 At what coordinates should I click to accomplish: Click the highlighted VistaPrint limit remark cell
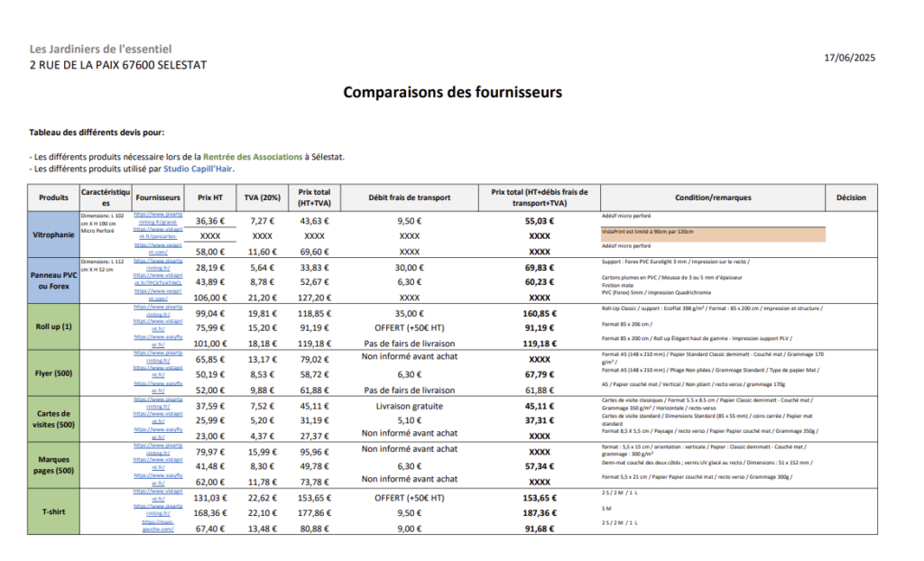(713, 233)
